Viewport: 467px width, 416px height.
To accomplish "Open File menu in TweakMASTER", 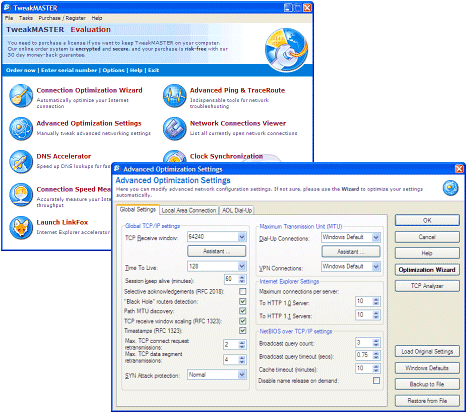I will pos(9,18).
